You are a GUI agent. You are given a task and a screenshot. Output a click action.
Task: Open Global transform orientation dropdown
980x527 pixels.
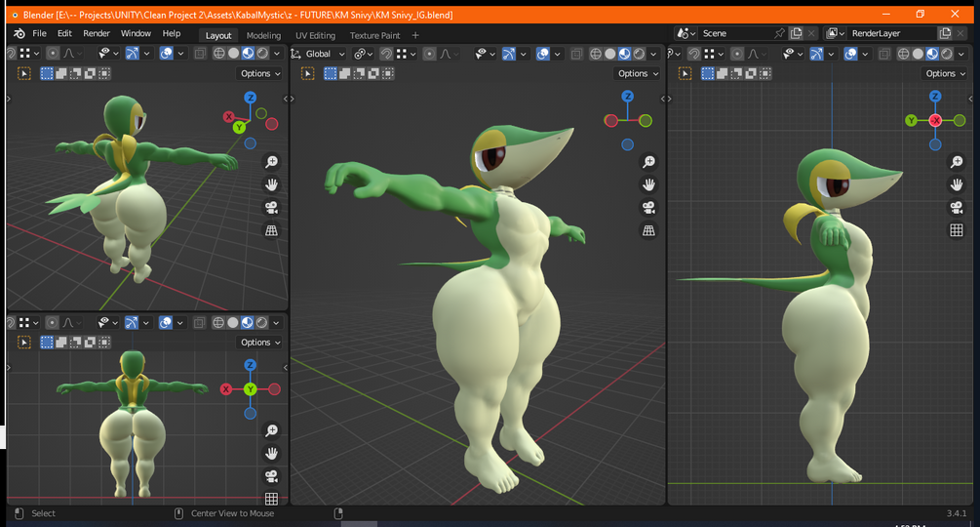(318, 54)
